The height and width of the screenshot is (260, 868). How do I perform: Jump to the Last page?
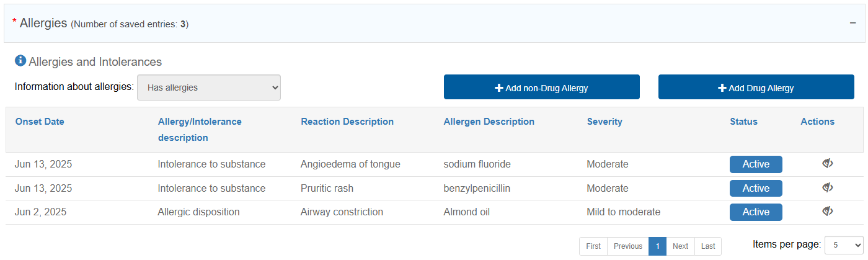point(708,246)
